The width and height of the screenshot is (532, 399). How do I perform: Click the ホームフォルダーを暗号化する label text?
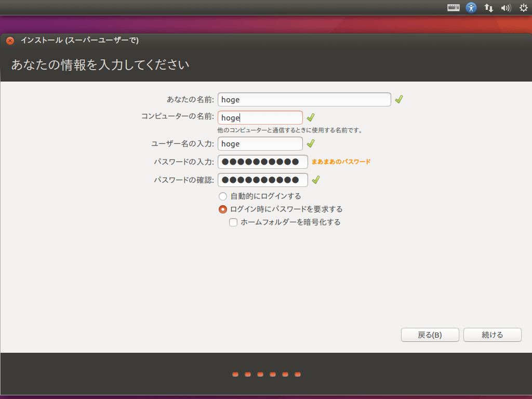(290, 222)
